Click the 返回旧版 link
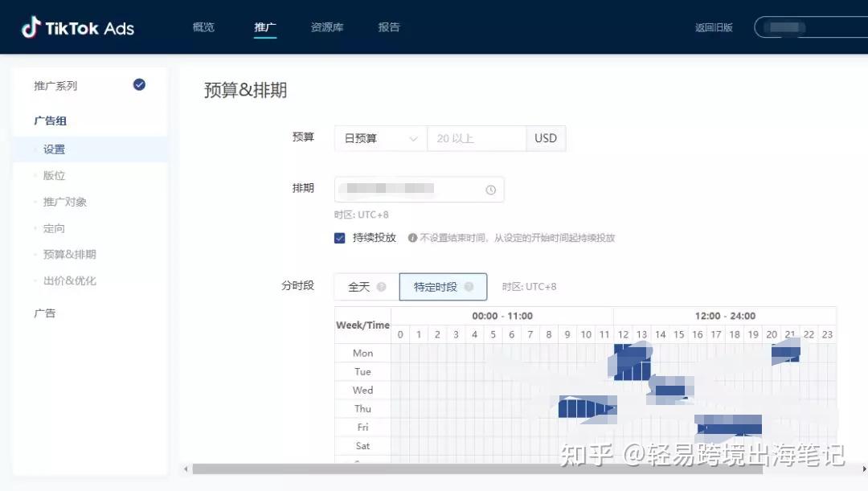 pos(714,27)
